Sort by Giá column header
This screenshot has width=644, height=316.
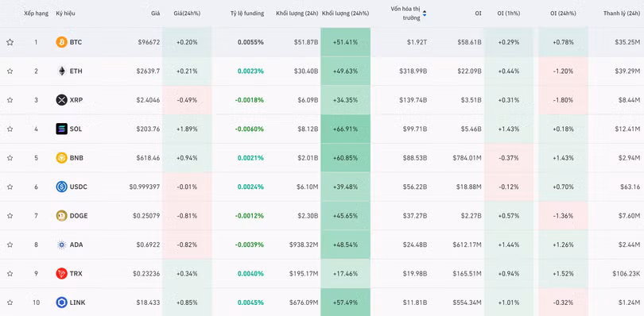[x=155, y=13]
